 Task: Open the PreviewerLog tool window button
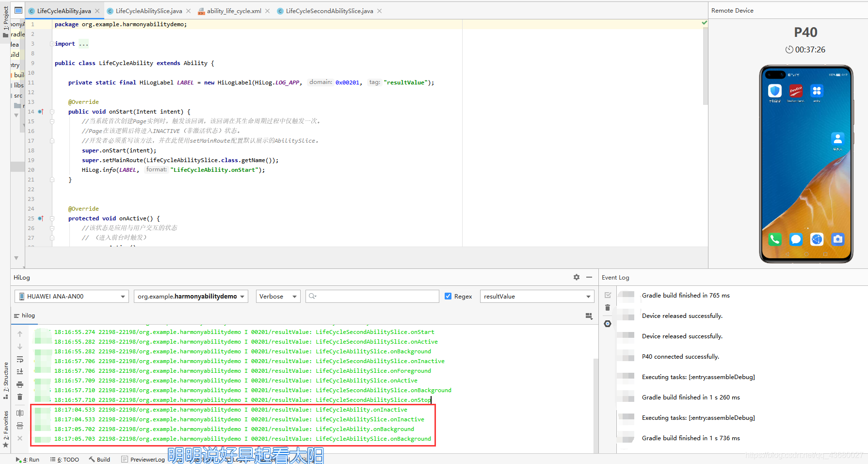(143, 459)
